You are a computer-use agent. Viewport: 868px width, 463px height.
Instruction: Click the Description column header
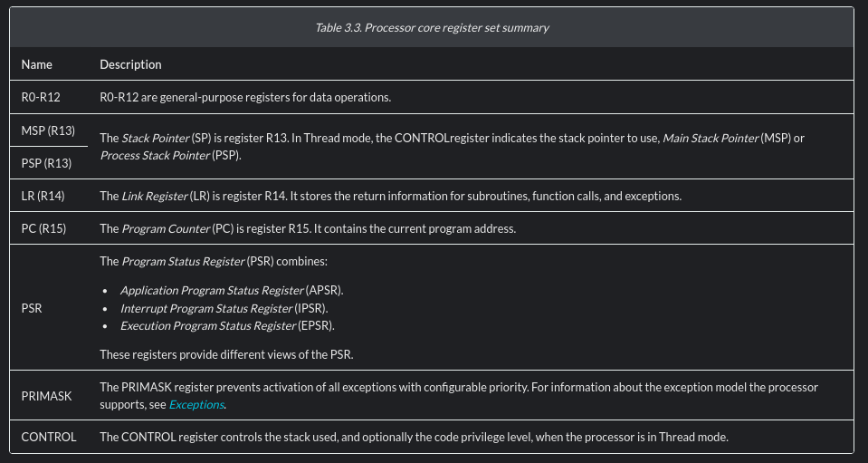point(130,64)
